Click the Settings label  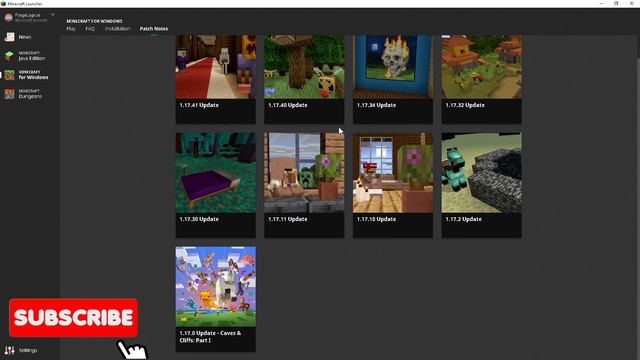point(28,350)
